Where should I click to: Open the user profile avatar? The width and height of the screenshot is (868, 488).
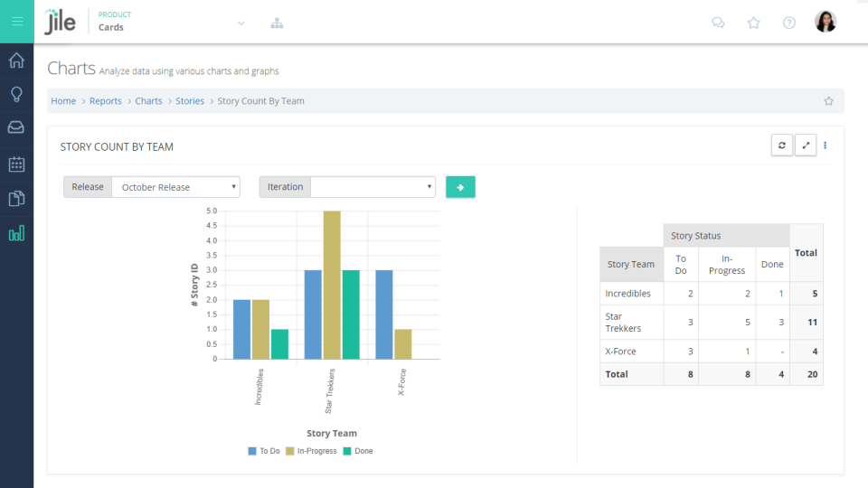pos(826,22)
